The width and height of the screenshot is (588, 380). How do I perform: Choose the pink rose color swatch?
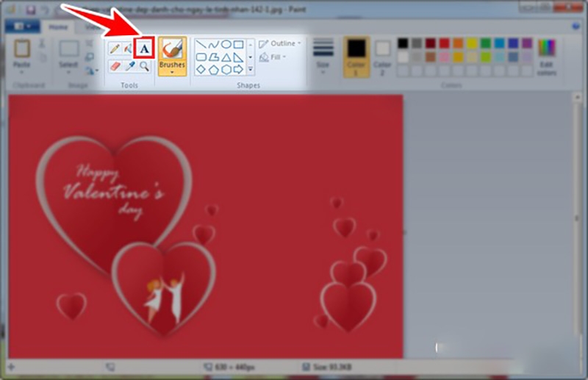[x=445, y=57]
